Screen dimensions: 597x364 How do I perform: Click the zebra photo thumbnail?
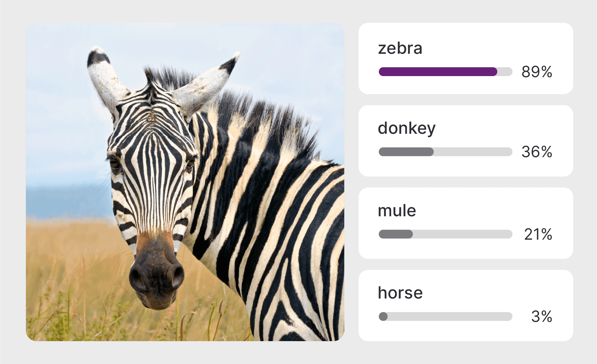pos(185,182)
